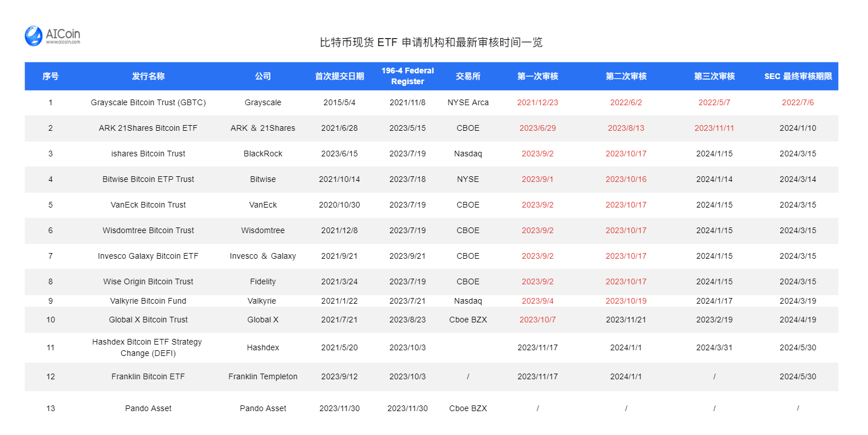The width and height of the screenshot is (868, 435).
Task: Click Bitwise Bitcoin ETP Trust name cell
Action: 148,179
